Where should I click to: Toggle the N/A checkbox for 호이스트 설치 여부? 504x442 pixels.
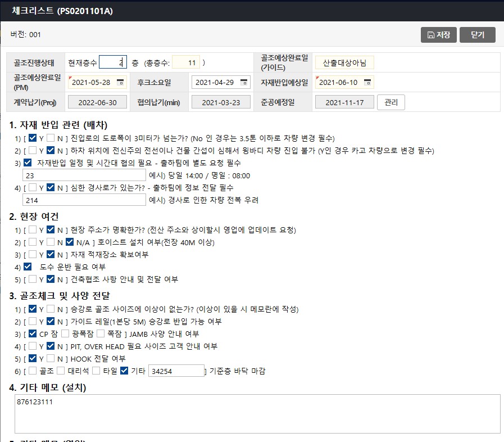coord(70,242)
